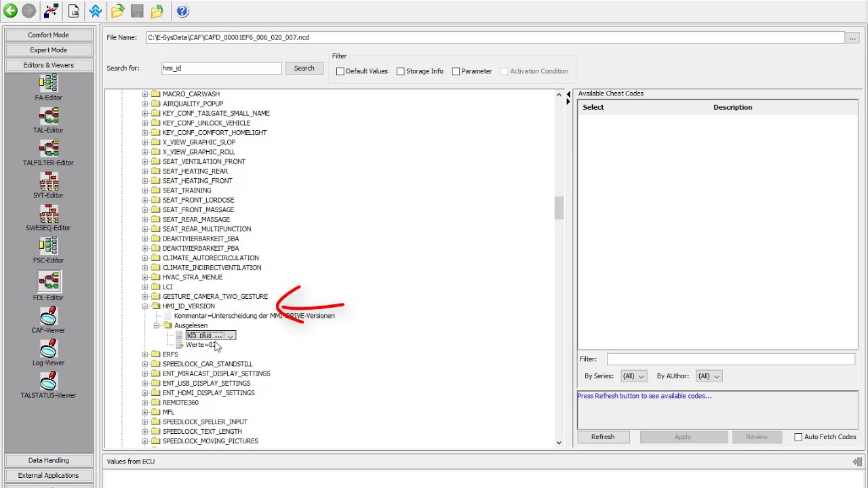Image resolution: width=868 pixels, height=488 pixels.
Task: Open the LOG file toolbar icon
Action: pyautogui.click(x=73, y=11)
